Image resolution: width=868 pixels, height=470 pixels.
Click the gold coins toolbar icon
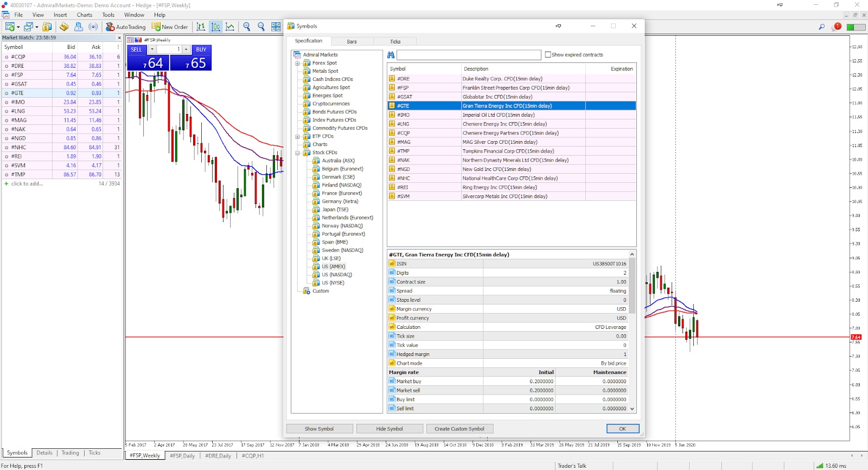64,27
